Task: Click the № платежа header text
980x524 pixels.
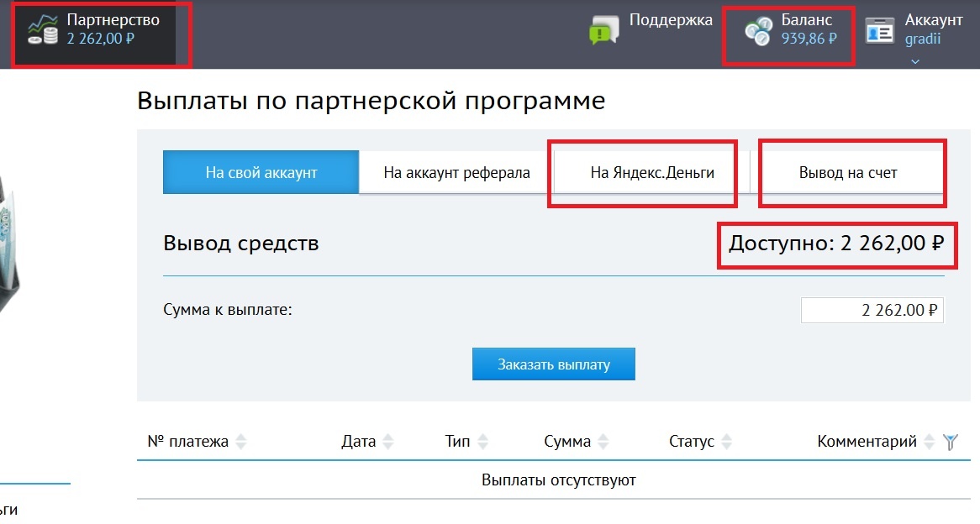Action: tap(188, 442)
